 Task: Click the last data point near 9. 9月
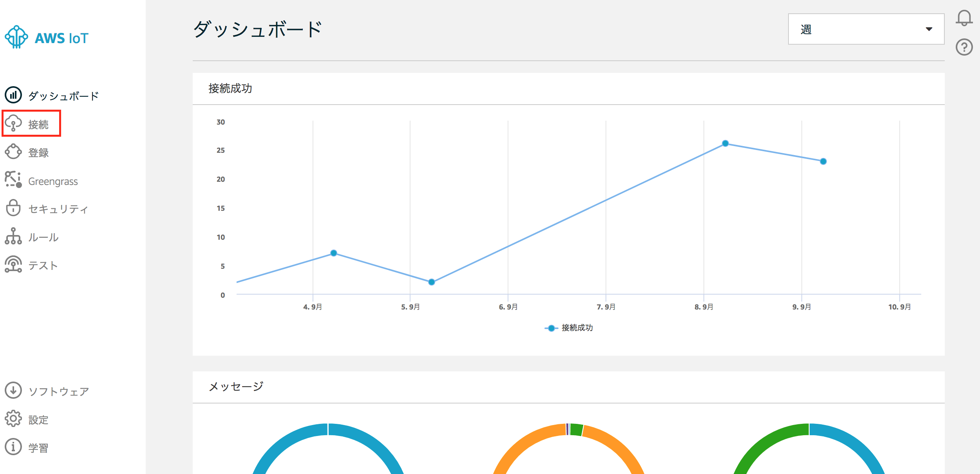point(823,161)
